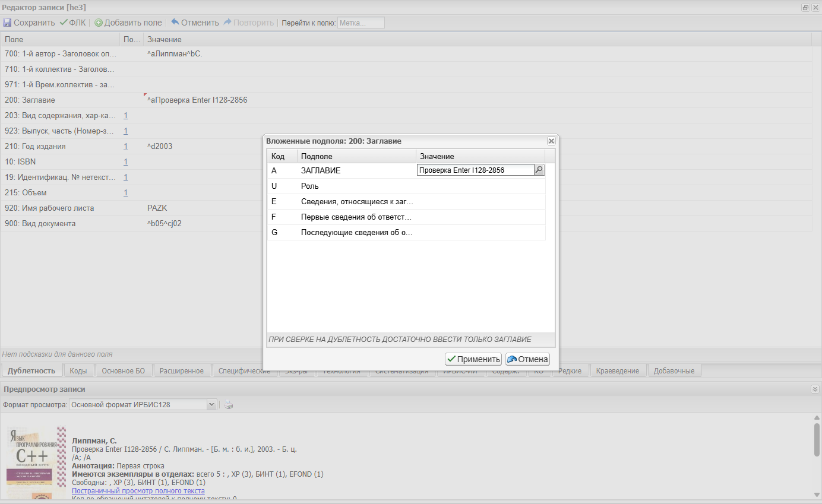Open repeat link 1 for 210: Год издания

tap(126, 146)
